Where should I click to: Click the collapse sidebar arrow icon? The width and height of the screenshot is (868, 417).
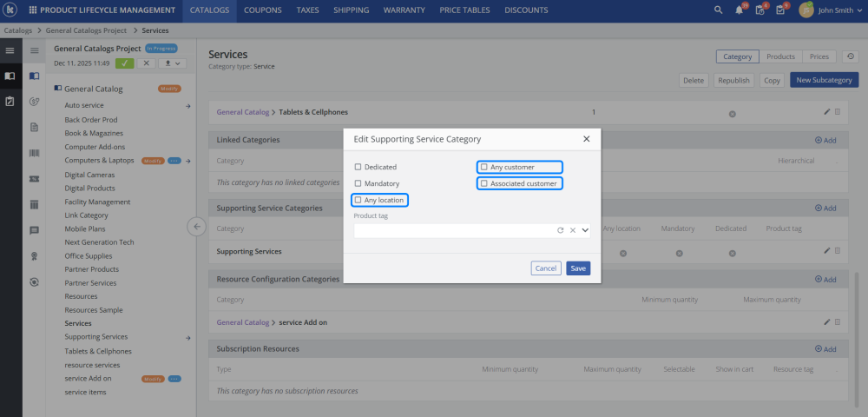[x=196, y=227]
